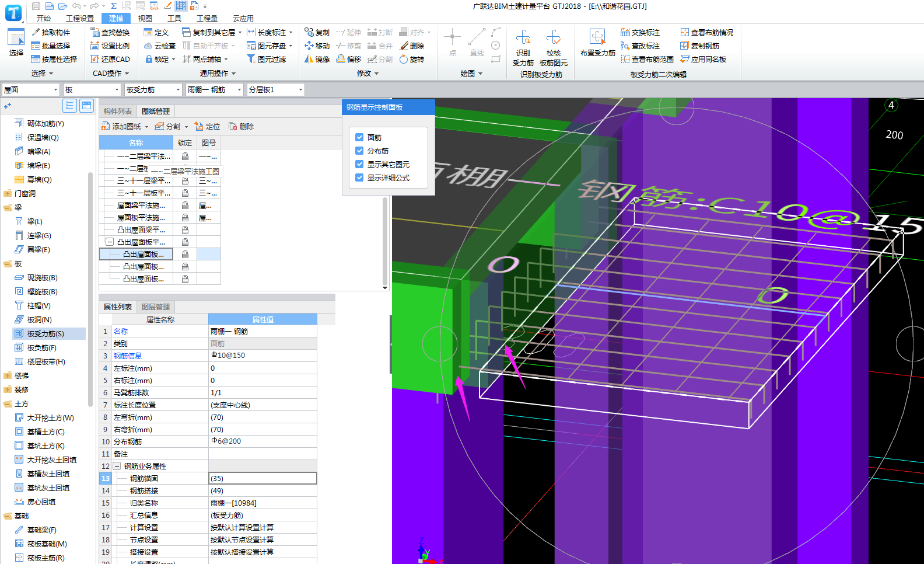Switch to the 工程量 ribbon tab

(207, 19)
